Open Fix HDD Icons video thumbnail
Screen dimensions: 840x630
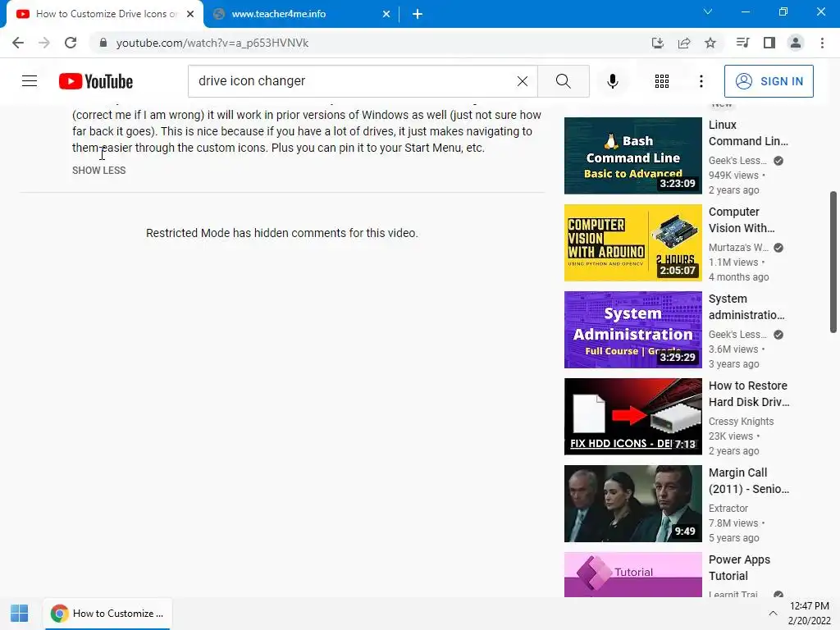pos(632,417)
